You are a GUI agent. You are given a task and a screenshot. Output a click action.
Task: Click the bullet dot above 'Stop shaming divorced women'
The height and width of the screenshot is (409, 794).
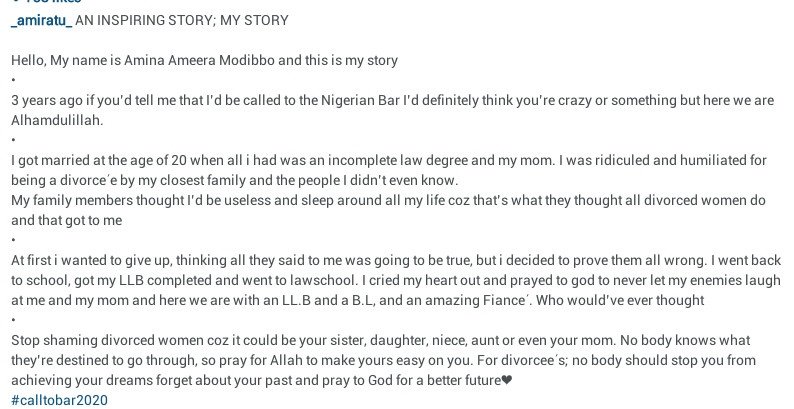(x=13, y=320)
